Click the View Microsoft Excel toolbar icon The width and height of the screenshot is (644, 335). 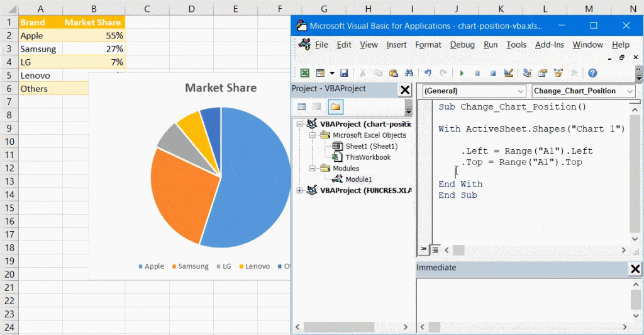tap(304, 73)
